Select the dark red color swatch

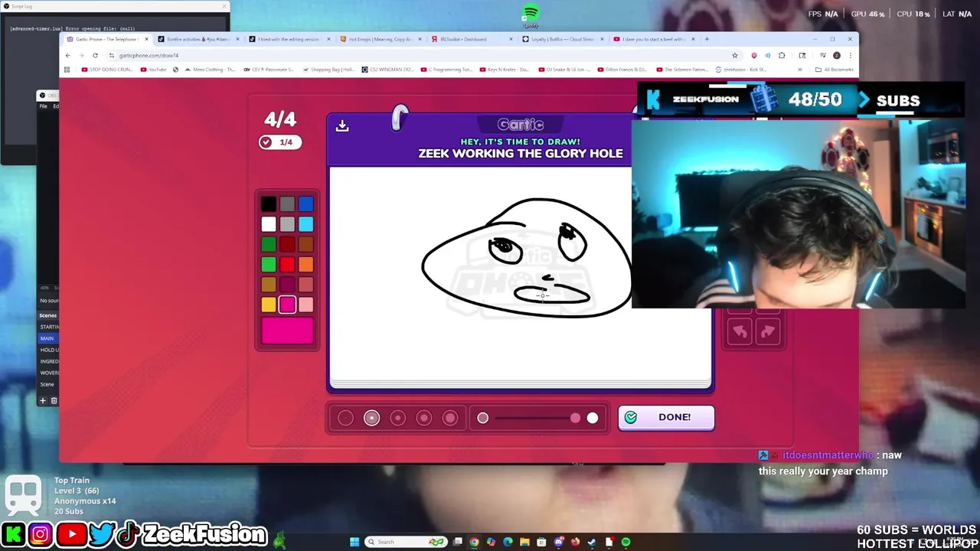coord(287,244)
